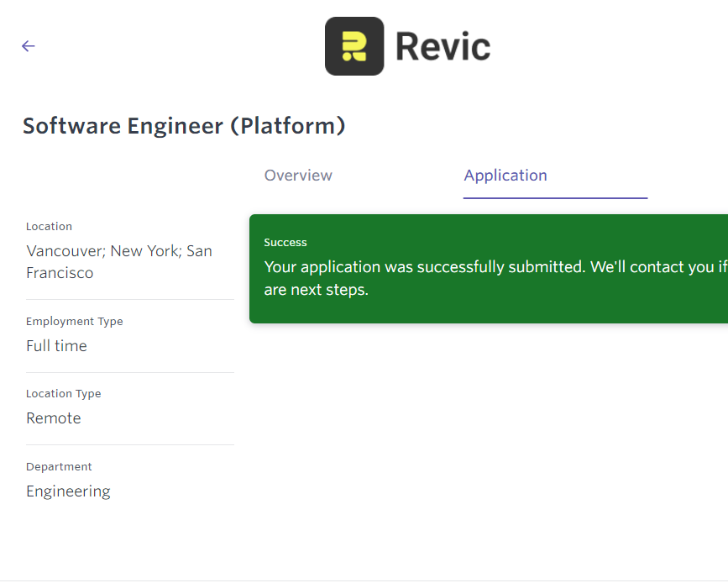Click the Success title in the green banner
The width and height of the screenshot is (728, 583).
coord(285,243)
